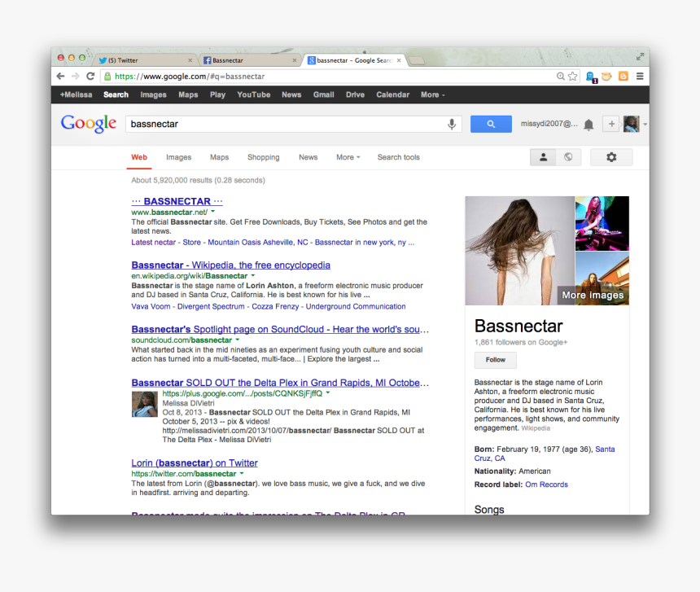Screen dimensions: 700x592
Task: Click the Santa Cruz, CA link
Action: [x=545, y=454]
